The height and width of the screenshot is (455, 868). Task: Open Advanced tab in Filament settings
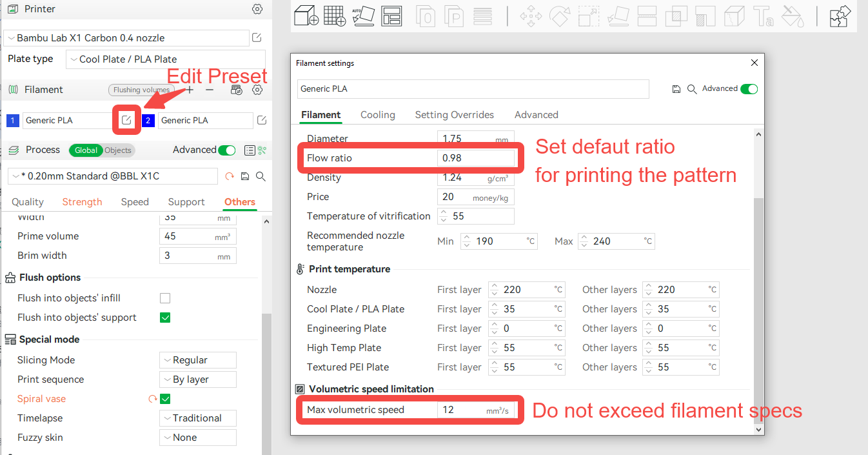point(537,115)
